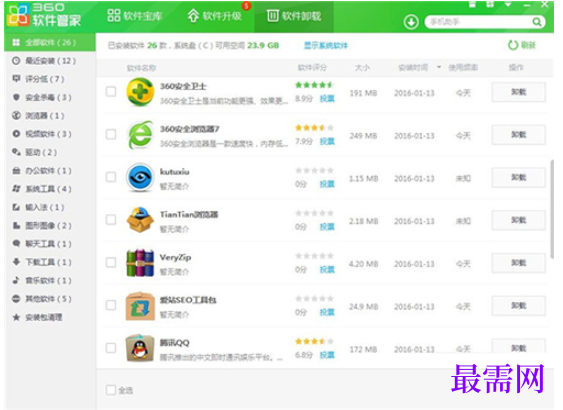Viewport: 563px width, 410px height.
Task: Click 卸载 for 360安全浏览器7
Action: (x=518, y=135)
